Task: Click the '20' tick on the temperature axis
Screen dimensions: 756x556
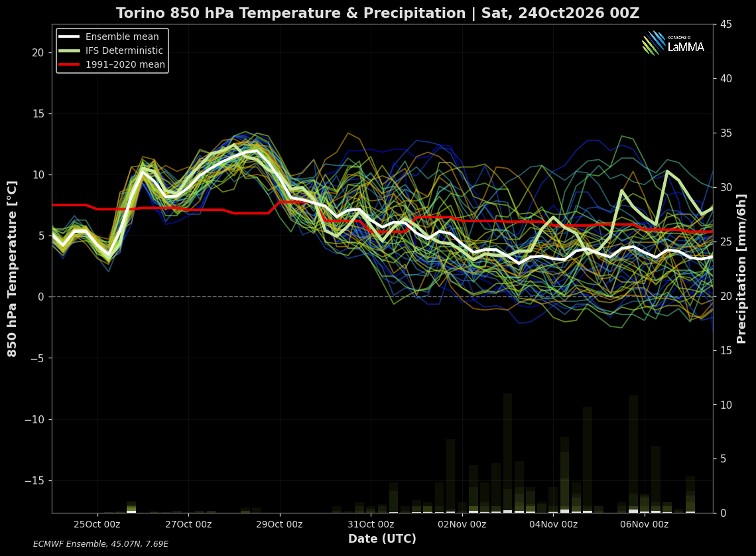Action: pos(38,53)
